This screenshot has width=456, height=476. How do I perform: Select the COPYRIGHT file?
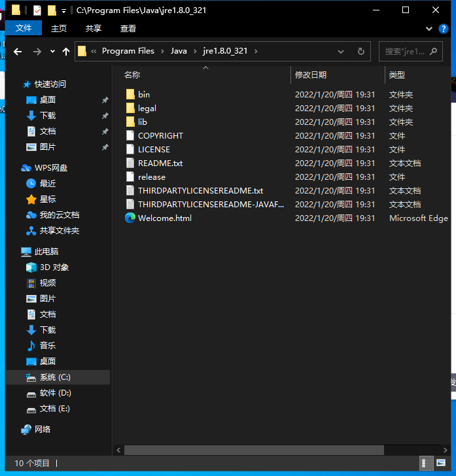[160, 136]
